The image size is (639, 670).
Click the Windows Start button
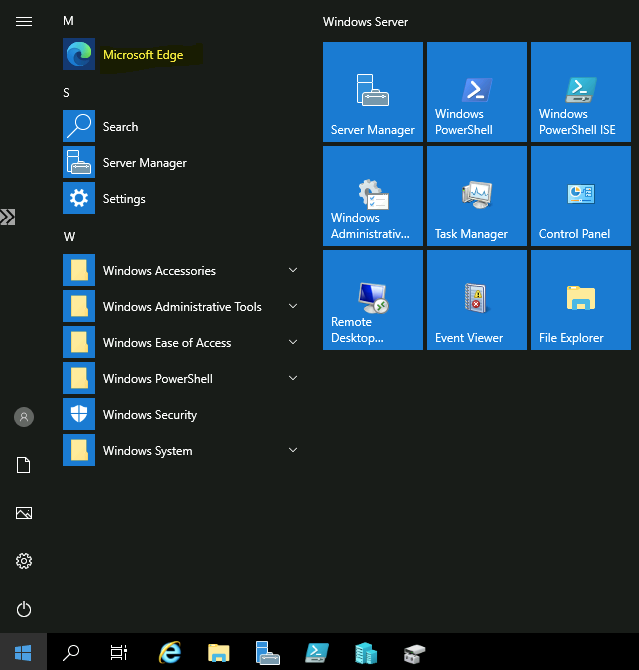23,652
